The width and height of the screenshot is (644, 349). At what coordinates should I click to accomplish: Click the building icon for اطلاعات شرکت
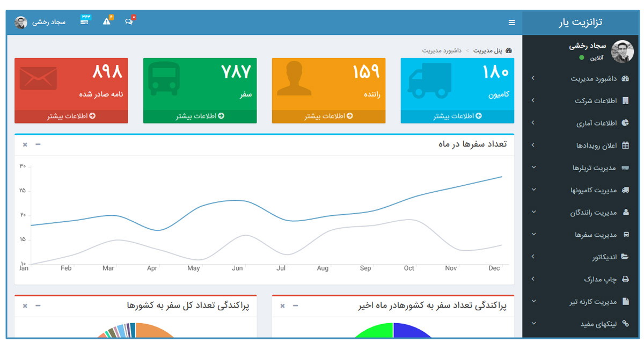click(625, 101)
